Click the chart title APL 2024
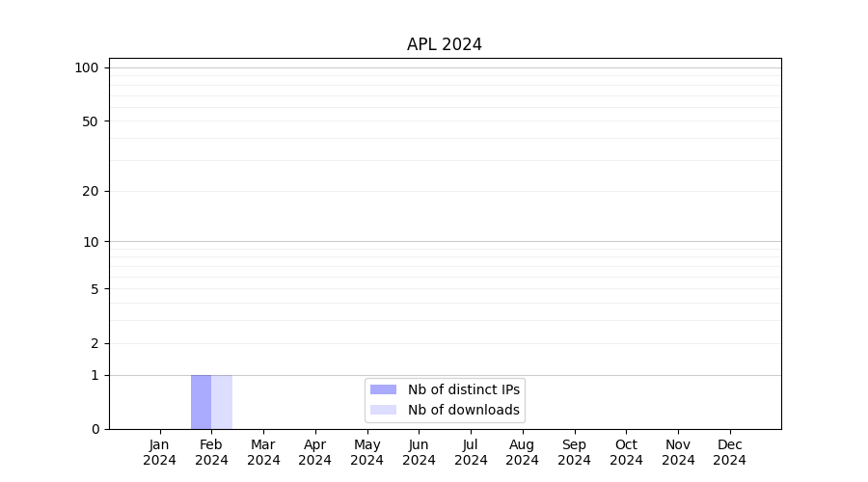The height and width of the screenshot is (482, 868). pyautogui.click(x=444, y=44)
